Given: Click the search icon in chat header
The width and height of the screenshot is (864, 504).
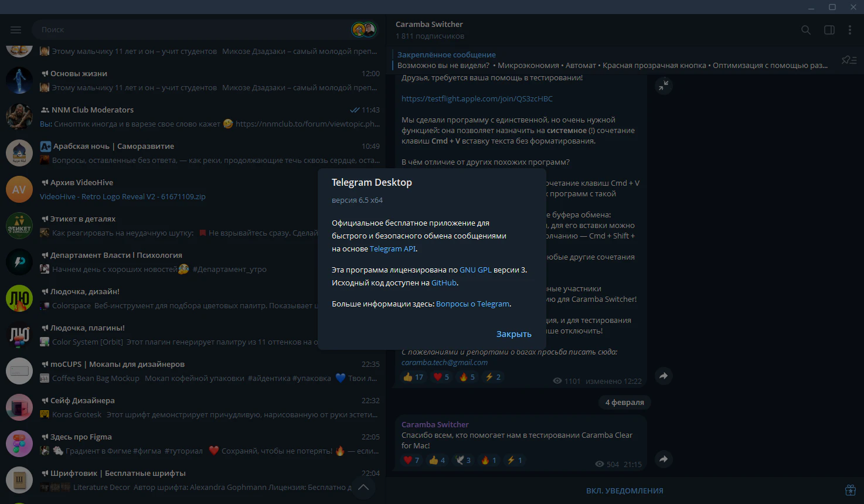Looking at the screenshot, I should [806, 30].
